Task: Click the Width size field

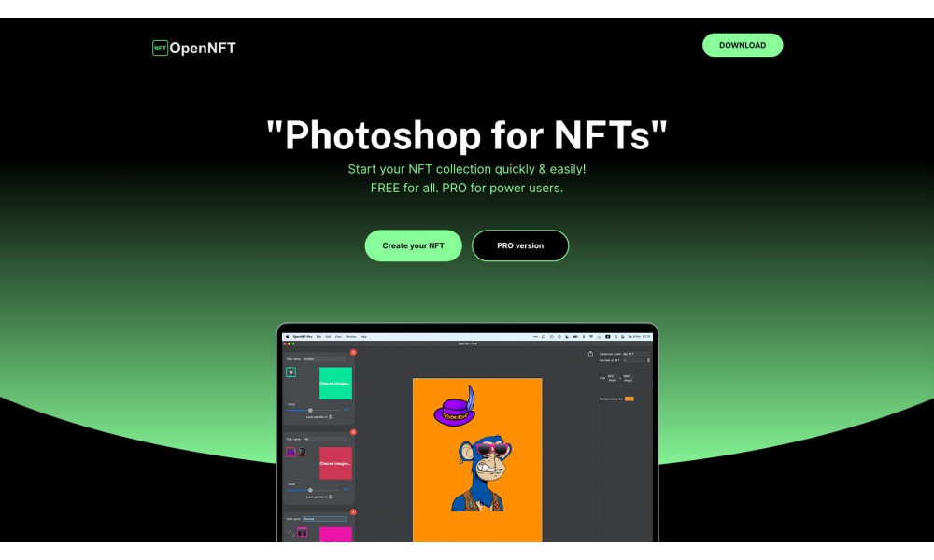Action: point(612,376)
